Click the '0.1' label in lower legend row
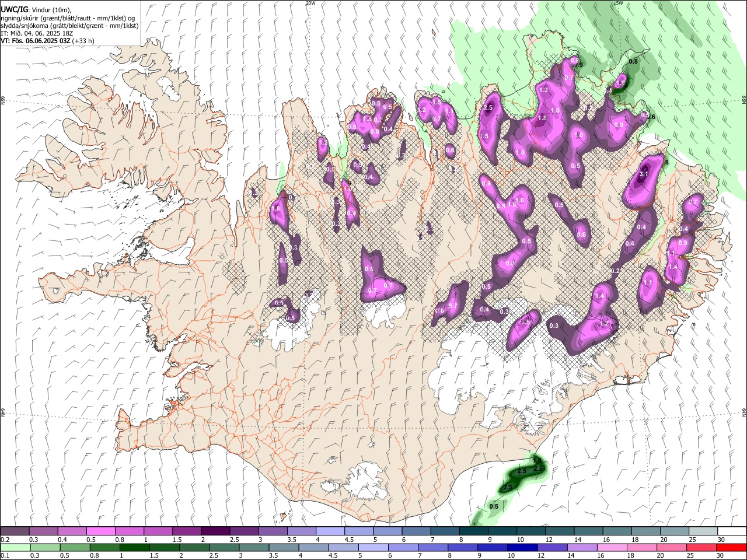The height and width of the screenshot is (560, 747). 4,555
